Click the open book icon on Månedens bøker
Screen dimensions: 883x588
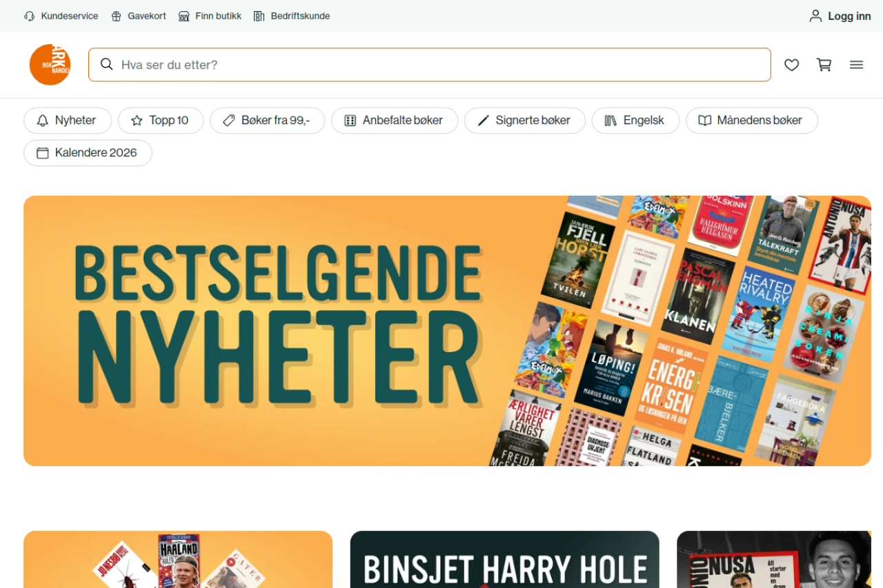click(x=704, y=121)
